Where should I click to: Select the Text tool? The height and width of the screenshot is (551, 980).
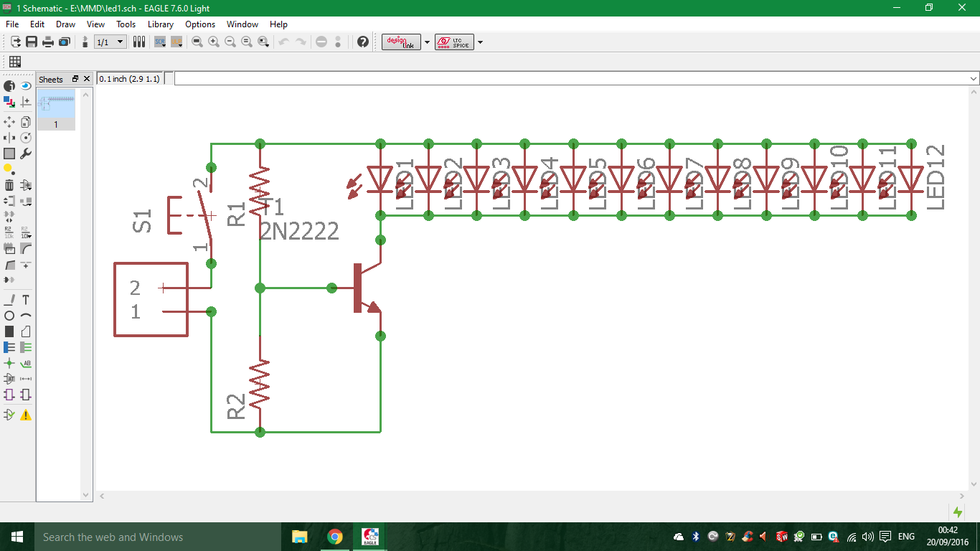26,299
